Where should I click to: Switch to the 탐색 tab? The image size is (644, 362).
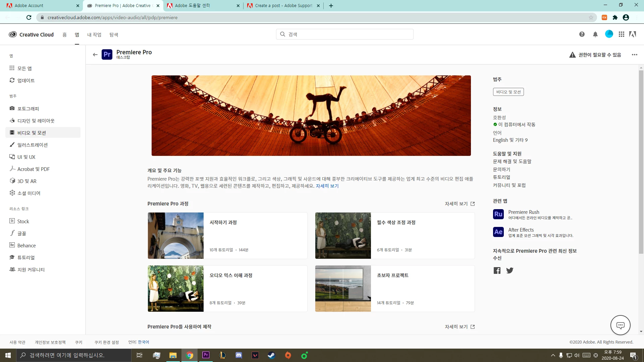pos(114,35)
